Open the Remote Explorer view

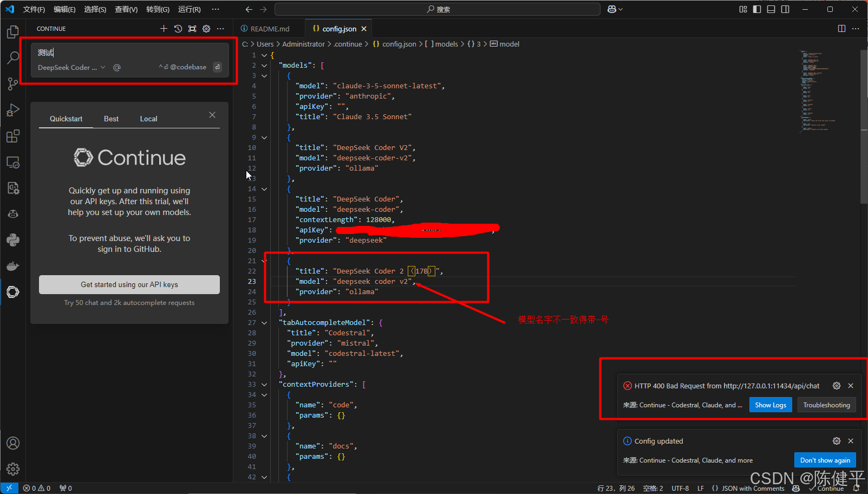click(x=13, y=162)
